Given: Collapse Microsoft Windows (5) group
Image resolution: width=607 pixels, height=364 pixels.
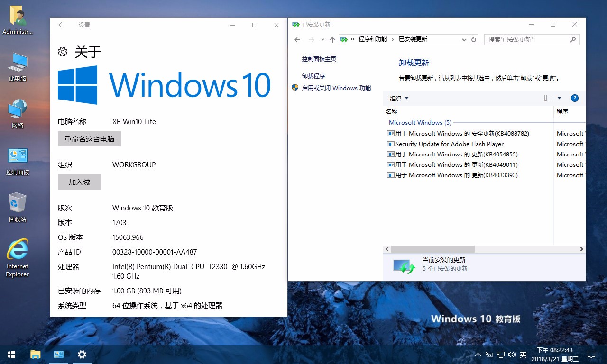Looking at the screenshot, I should (x=420, y=122).
